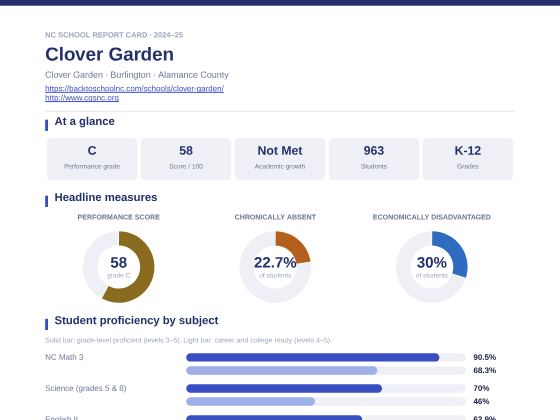Viewport: 560px width, 420px height.
Task: Select the 'Headline measures' section heading
Action: [106, 197]
